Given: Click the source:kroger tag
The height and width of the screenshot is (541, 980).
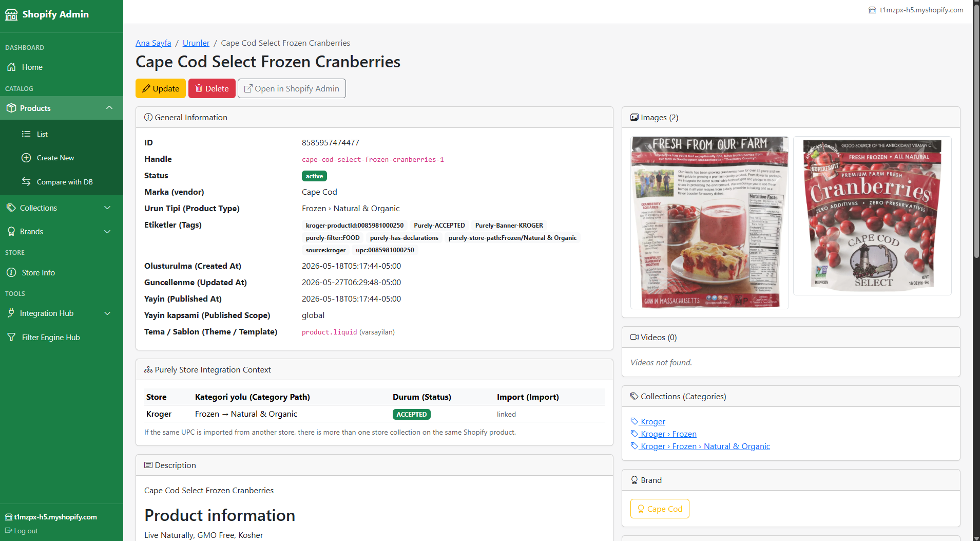Looking at the screenshot, I should click(x=325, y=250).
